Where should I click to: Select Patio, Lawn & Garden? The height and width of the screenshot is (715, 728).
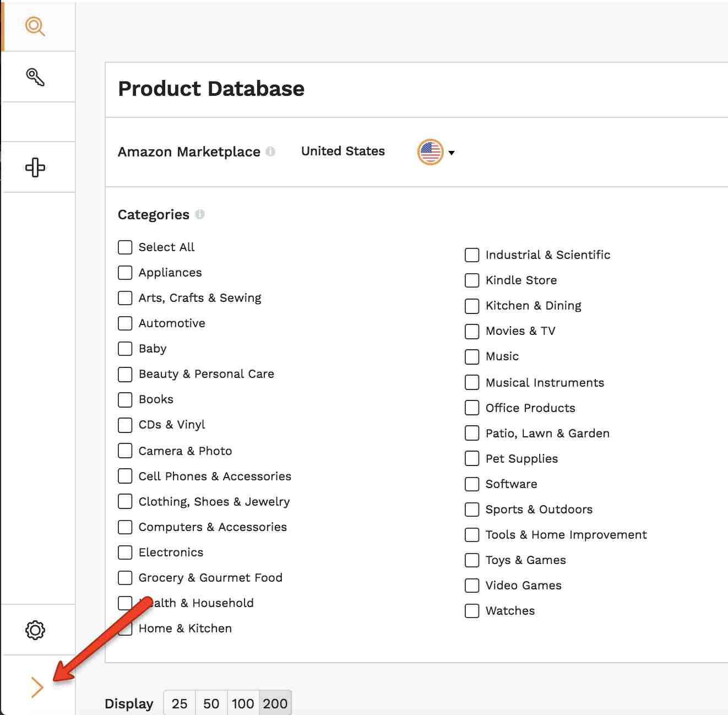click(x=472, y=433)
